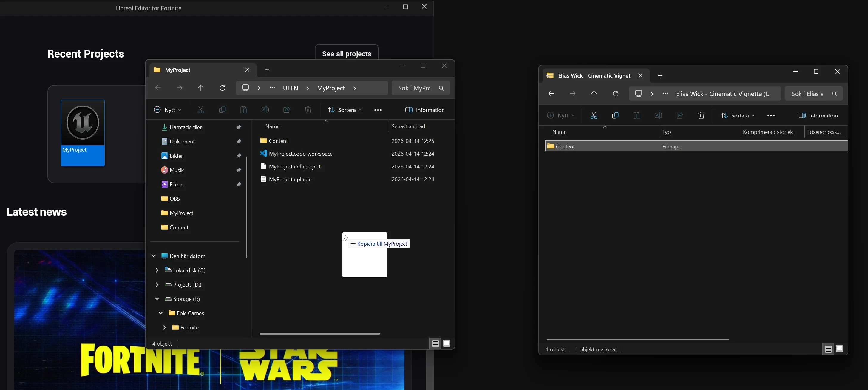Show hidden path ellipsis in MyProject address bar
Viewport: 868px width, 390px height.
click(x=272, y=88)
